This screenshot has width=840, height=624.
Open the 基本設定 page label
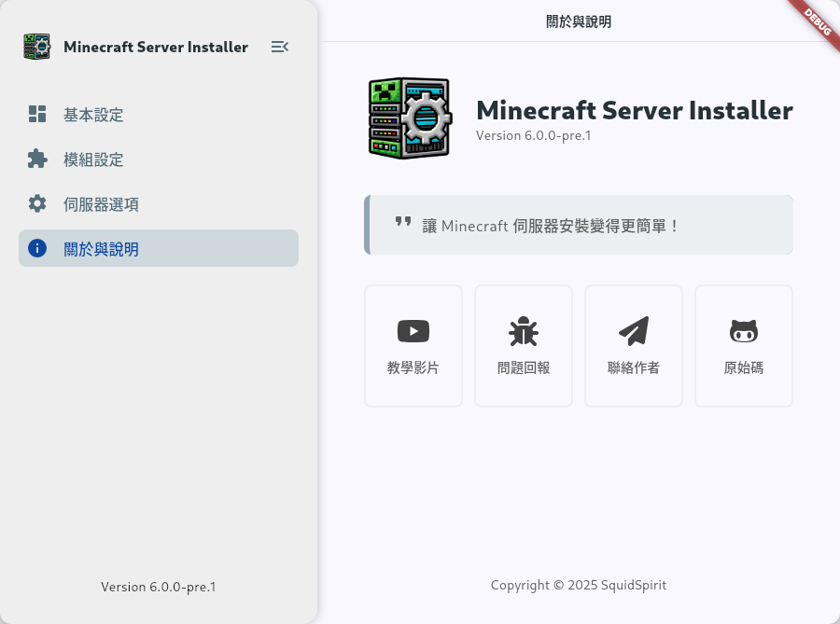[x=93, y=115]
